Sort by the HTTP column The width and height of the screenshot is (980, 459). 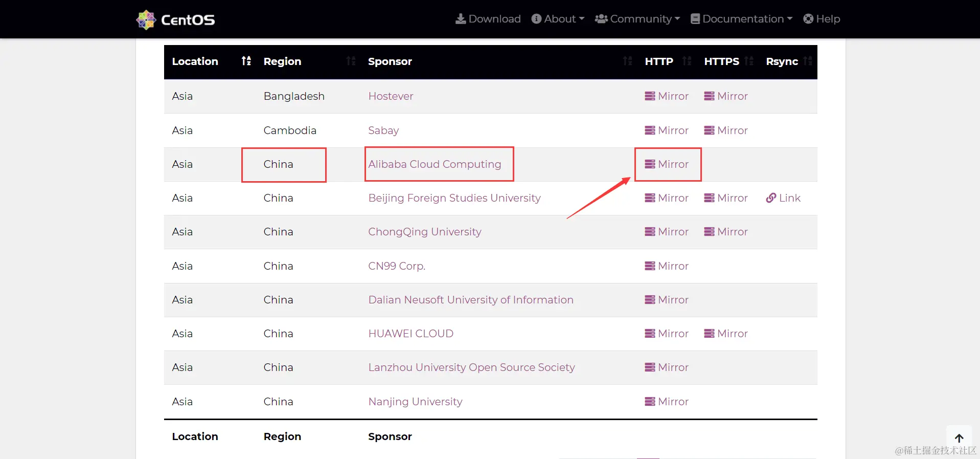687,61
